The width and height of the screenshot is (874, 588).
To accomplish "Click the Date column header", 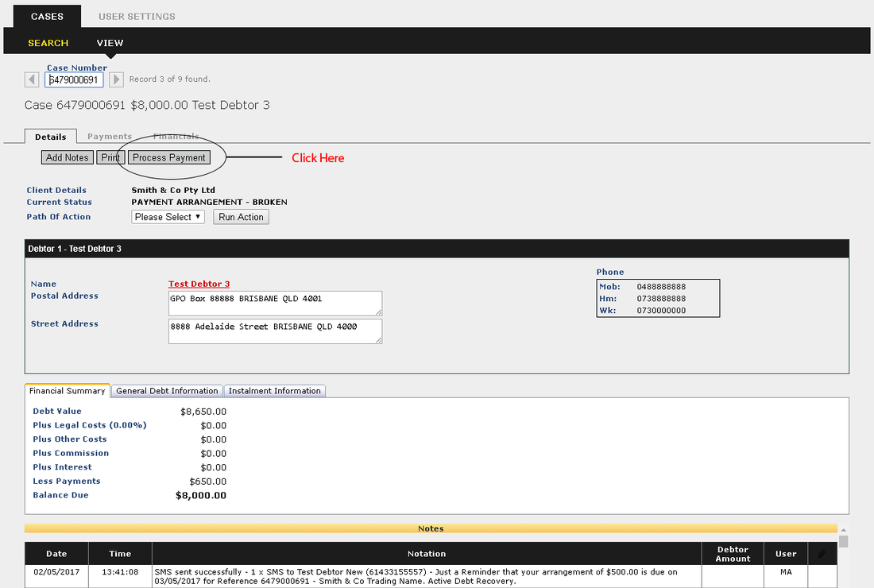I will tap(56, 554).
